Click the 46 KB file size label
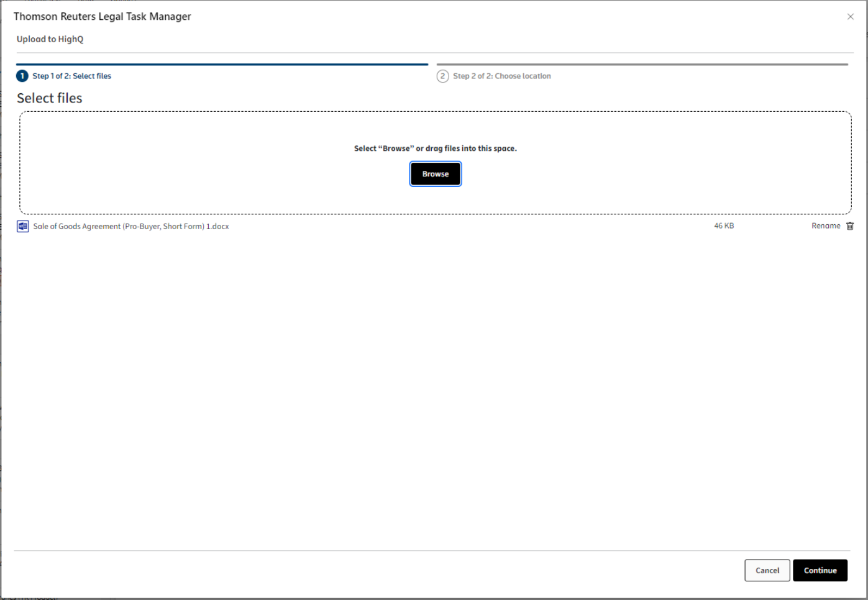 pyautogui.click(x=723, y=226)
